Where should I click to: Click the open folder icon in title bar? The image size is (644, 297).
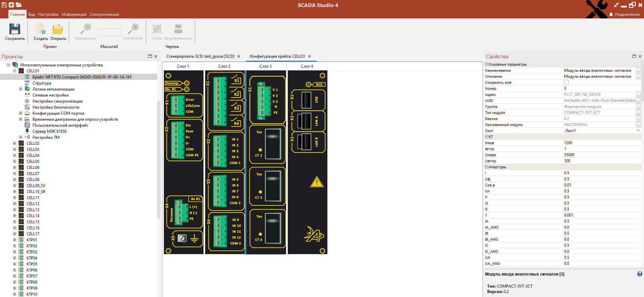pyautogui.click(x=19, y=5)
